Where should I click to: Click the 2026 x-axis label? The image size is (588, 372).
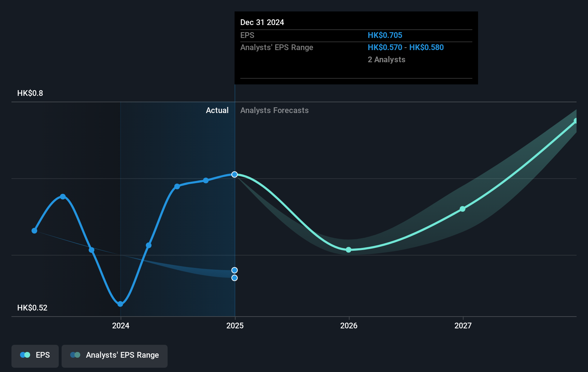click(349, 325)
